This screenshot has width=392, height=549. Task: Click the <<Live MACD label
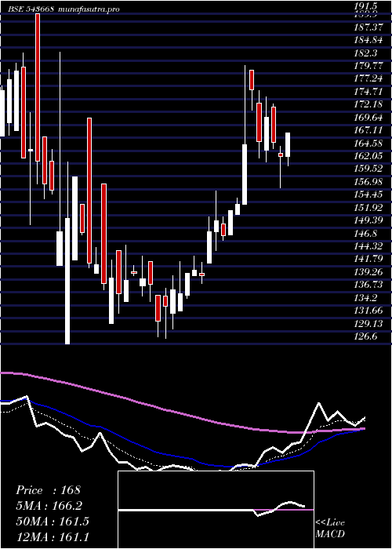(x=330, y=529)
